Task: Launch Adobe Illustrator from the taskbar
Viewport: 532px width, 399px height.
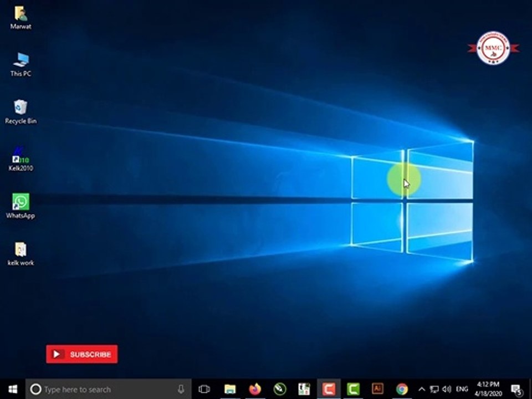Action: coord(377,388)
